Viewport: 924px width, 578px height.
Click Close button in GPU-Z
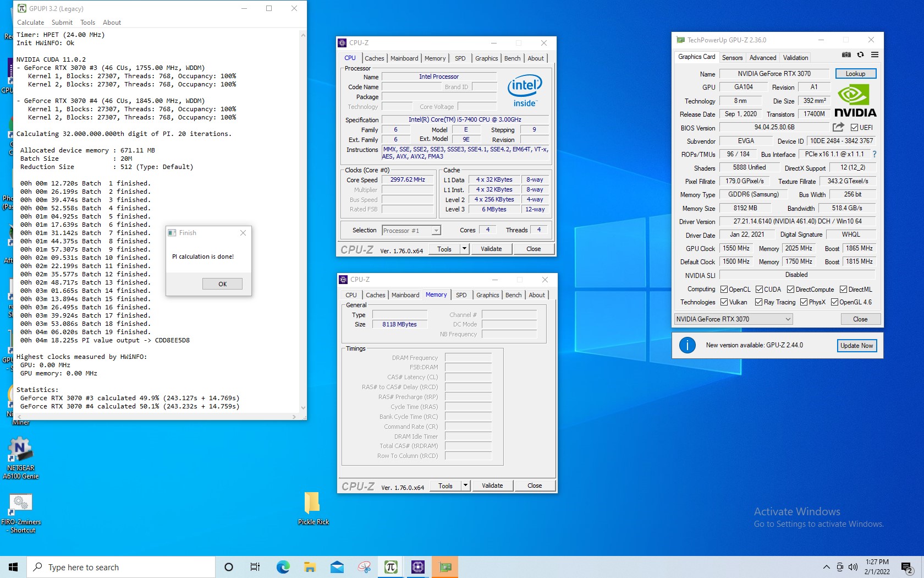[860, 319]
